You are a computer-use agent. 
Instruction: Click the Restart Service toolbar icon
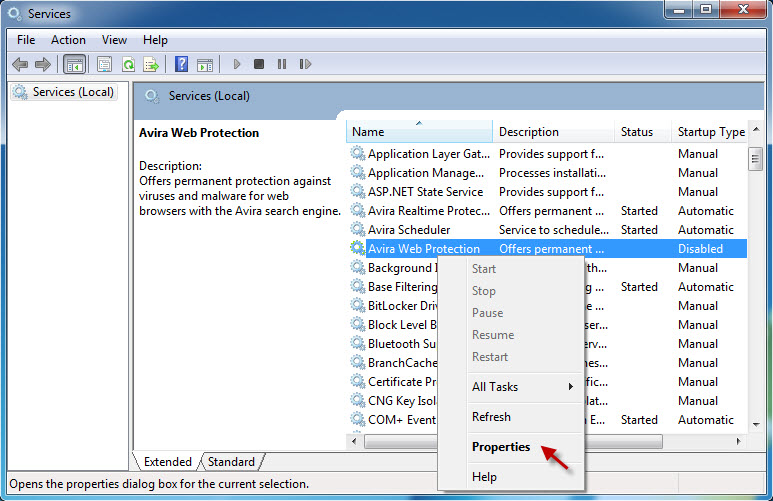pos(305,64)
